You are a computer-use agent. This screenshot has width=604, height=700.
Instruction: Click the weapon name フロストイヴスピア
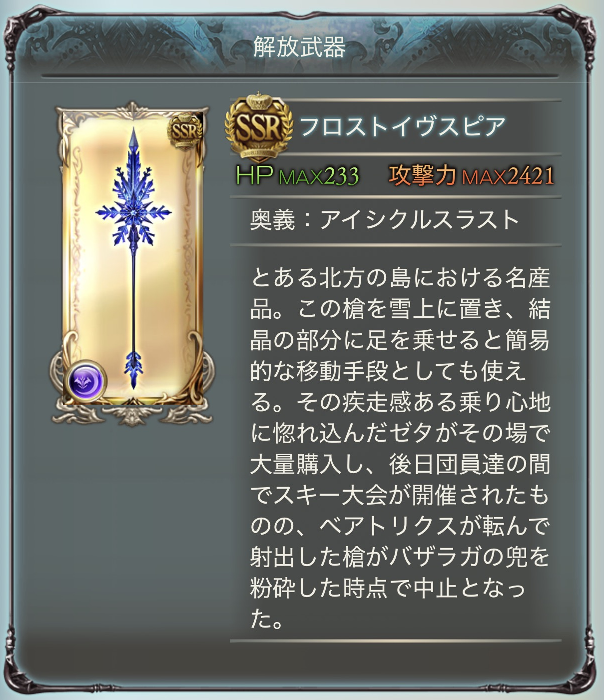[403, 126]
